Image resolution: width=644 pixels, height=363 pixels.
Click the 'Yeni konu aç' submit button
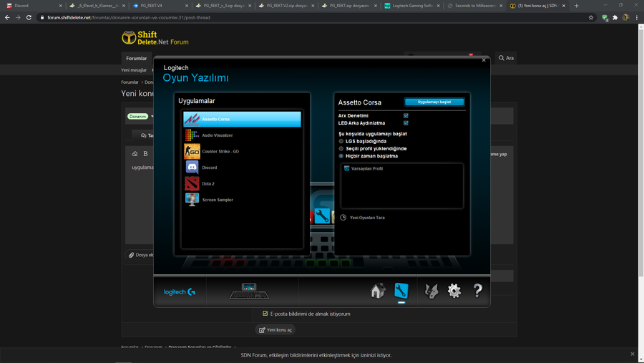pos(275,330)
